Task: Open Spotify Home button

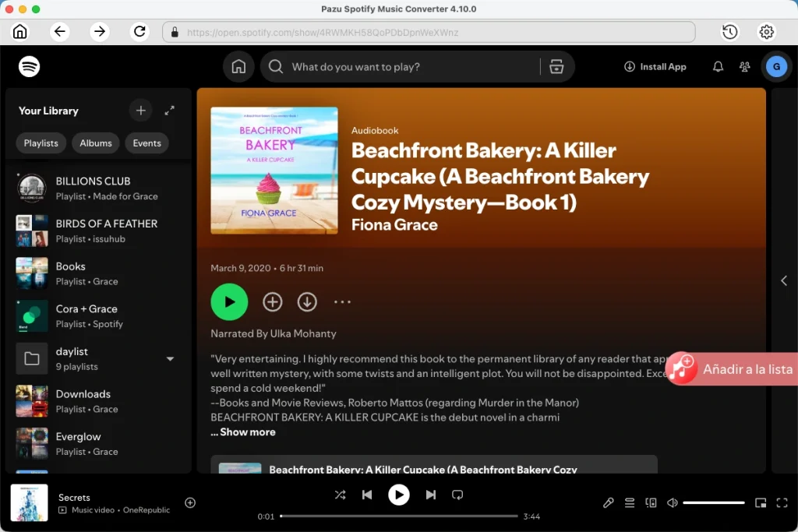Action: click(238, 67)
